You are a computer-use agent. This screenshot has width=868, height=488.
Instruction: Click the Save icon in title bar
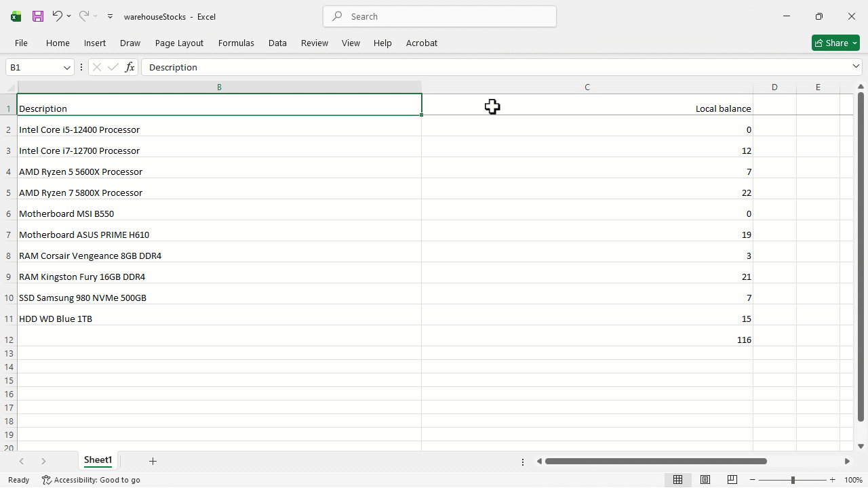(38, 16)
